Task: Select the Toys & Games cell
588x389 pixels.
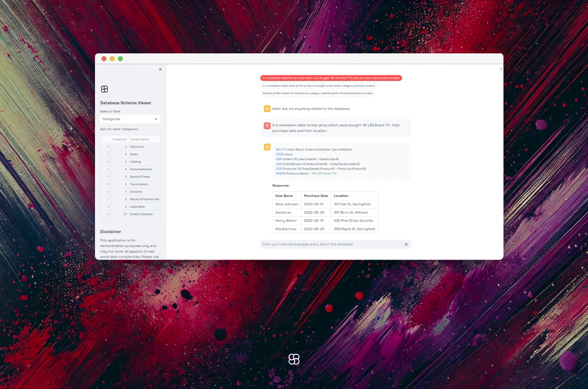Action: [x=144, y=184]
